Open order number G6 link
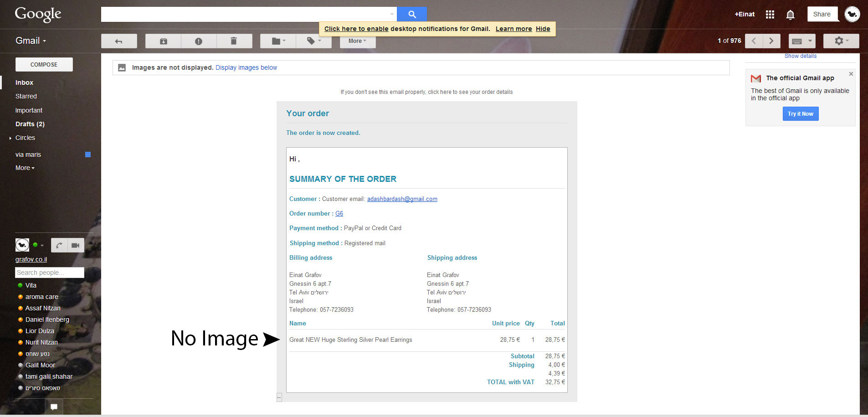 coord(339,214)
